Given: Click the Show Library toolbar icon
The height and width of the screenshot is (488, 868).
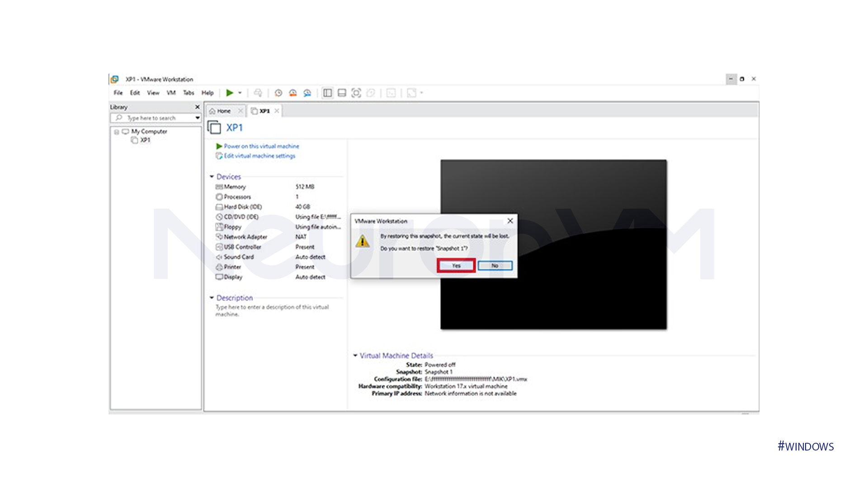Looking at the screenshot, I should click(x=328, y=93).
